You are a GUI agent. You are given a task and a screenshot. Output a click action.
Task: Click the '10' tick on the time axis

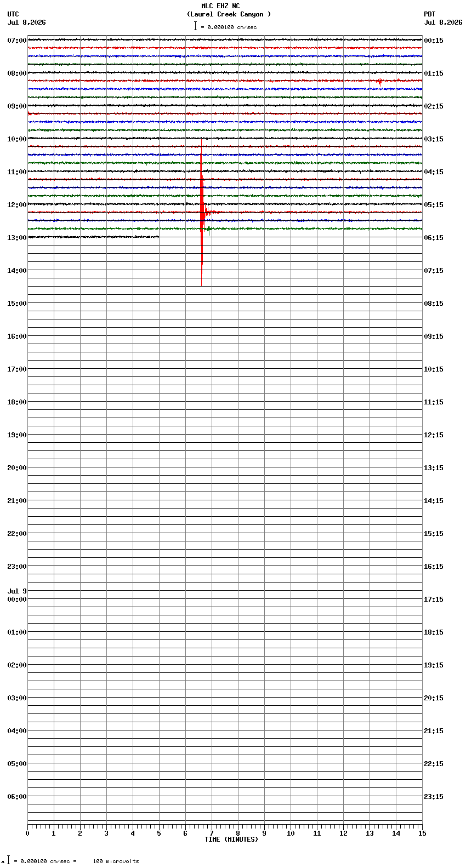coord(291,833)
